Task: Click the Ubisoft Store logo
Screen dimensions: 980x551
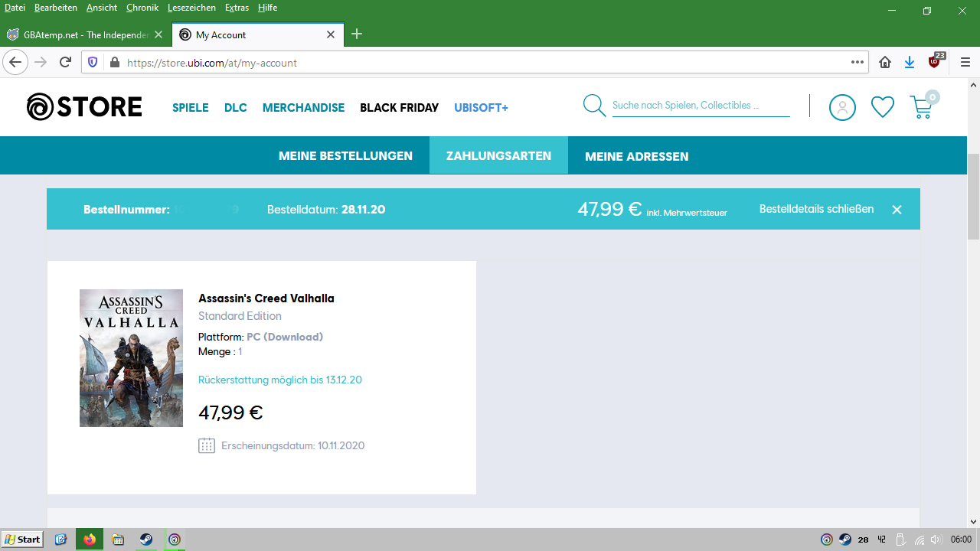Action: (84, 107)
